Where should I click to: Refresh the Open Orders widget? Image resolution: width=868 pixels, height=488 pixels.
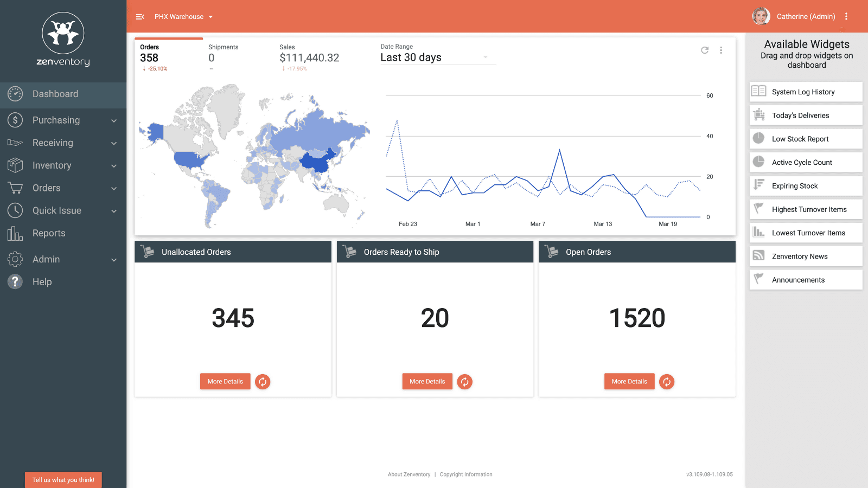[x=667, y=382]
